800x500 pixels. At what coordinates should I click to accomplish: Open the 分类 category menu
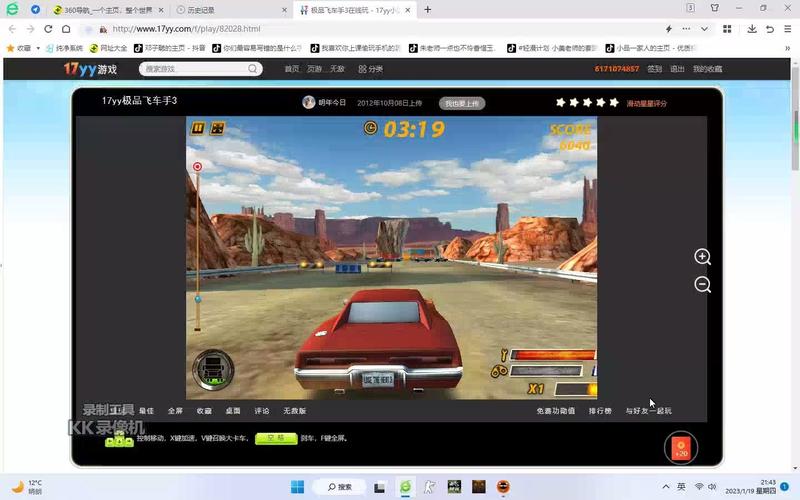pos(371,69)
